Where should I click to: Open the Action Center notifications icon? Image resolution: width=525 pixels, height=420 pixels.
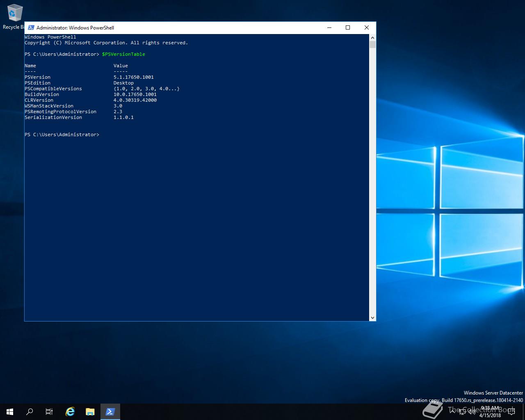coord(511,412)
